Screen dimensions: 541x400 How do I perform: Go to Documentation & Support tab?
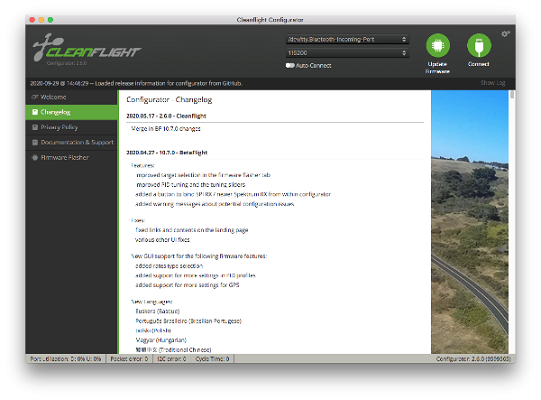[x=71, y=142]
